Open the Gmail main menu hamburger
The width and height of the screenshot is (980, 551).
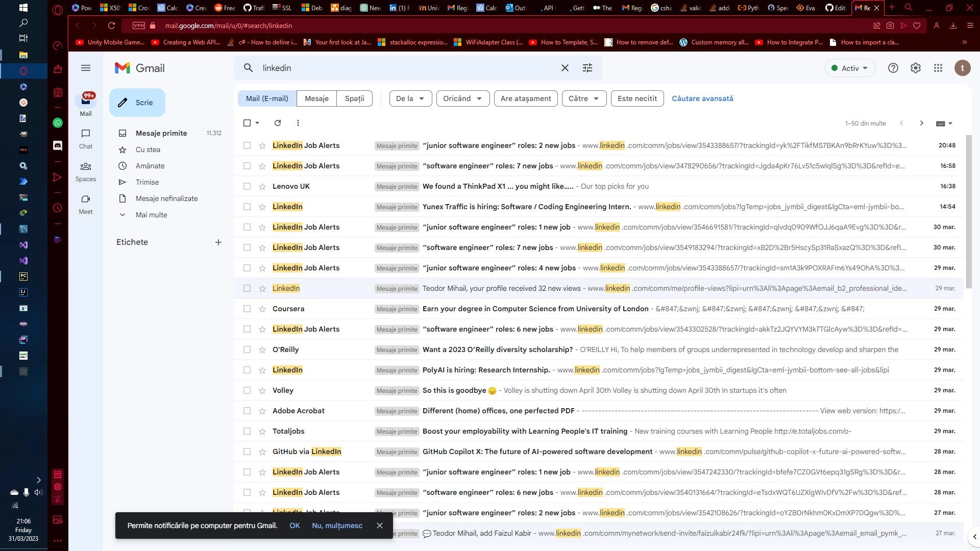tap(86, 68)
